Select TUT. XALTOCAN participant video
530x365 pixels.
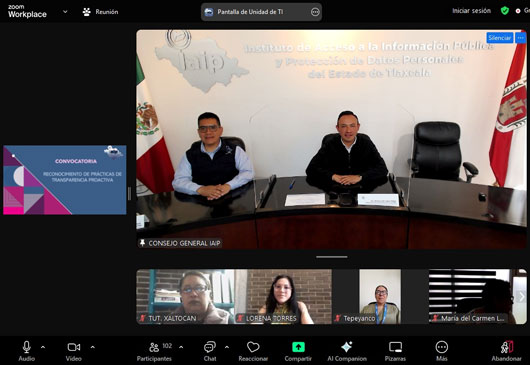[185, 296]
